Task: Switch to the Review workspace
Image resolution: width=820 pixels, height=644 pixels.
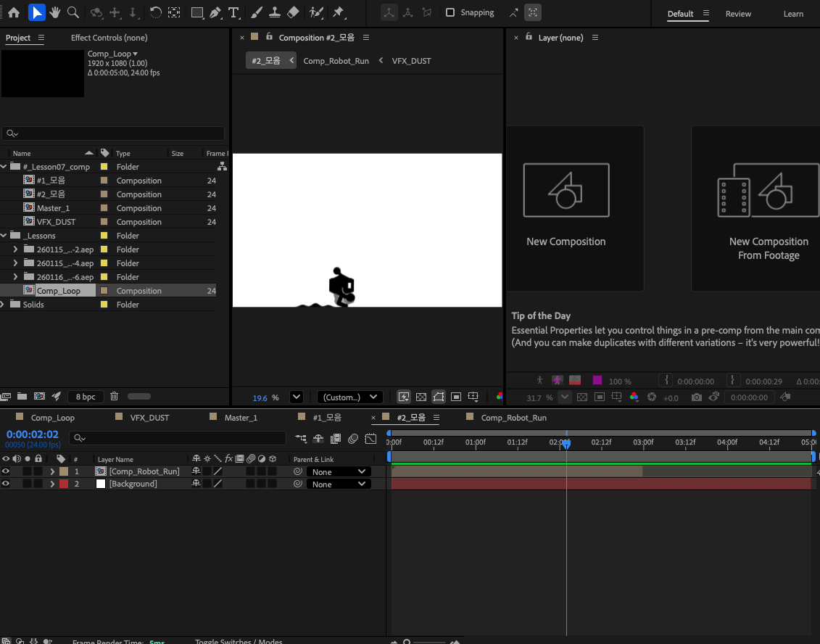Action: 738,14
